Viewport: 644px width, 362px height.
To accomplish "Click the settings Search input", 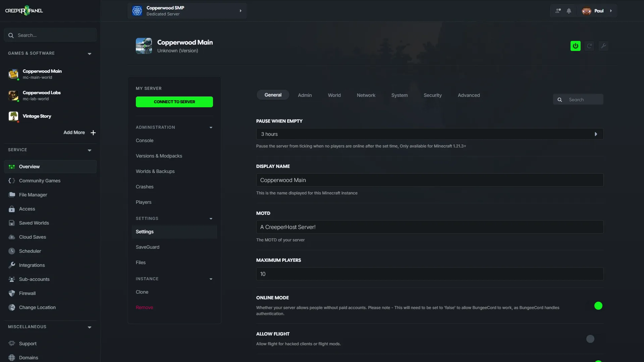I will 578,100.
